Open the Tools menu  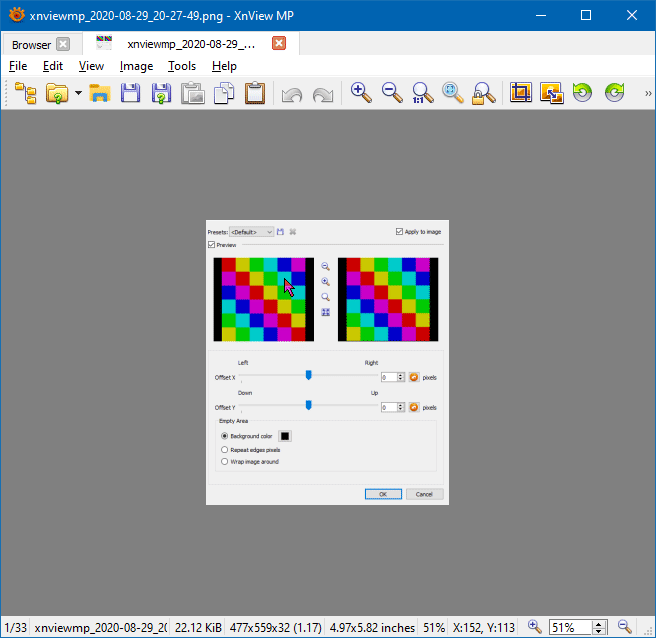point(182,66)
